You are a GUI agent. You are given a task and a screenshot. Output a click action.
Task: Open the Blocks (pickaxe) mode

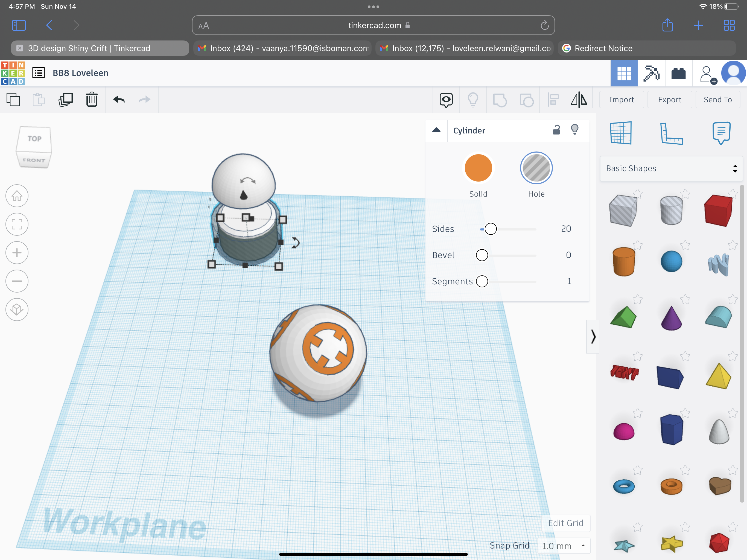651,73
